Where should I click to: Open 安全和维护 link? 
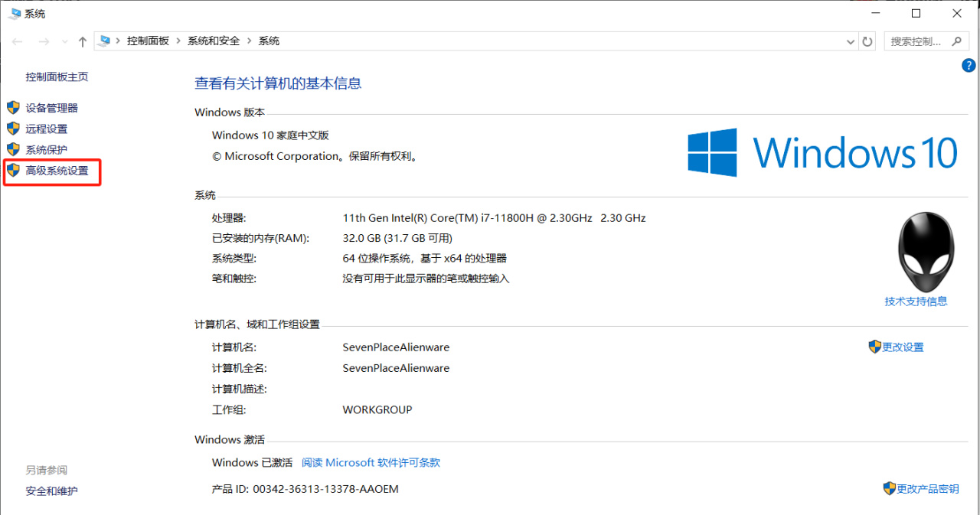coord(51,491)
